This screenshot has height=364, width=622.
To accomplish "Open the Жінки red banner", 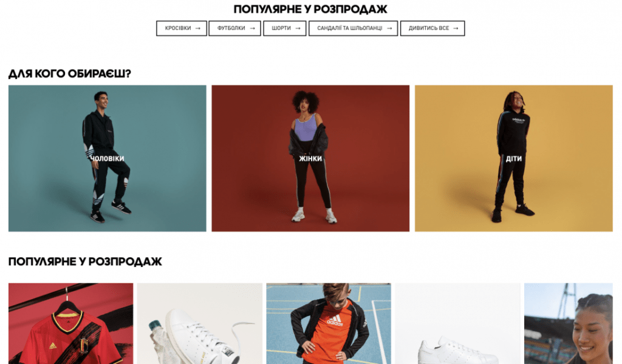I will (x=310, y=158).
